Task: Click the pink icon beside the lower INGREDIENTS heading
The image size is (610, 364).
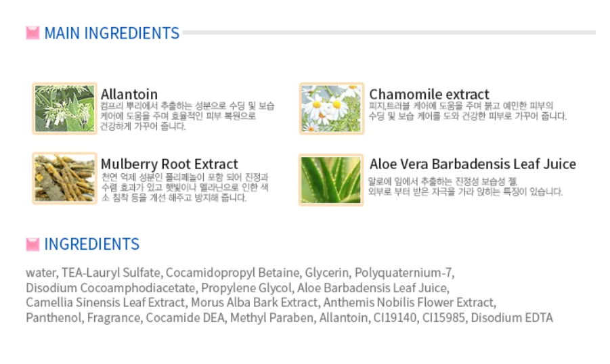Action: click(32, 244)
